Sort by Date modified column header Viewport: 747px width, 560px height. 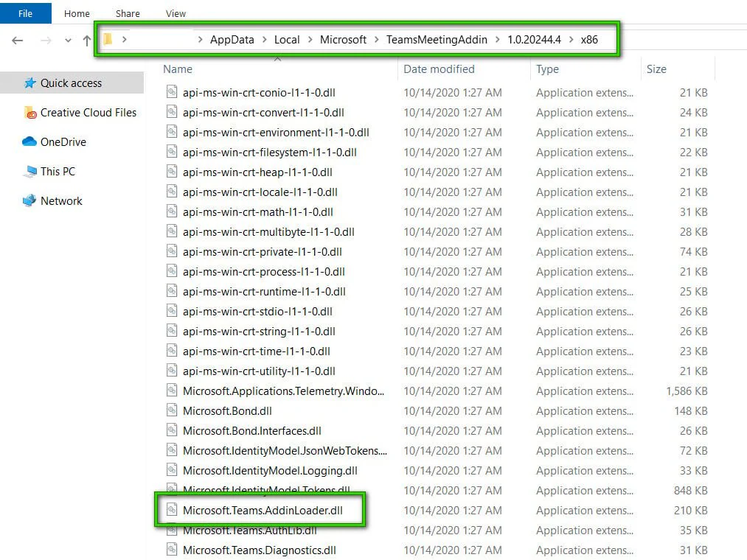pos(439,69)
